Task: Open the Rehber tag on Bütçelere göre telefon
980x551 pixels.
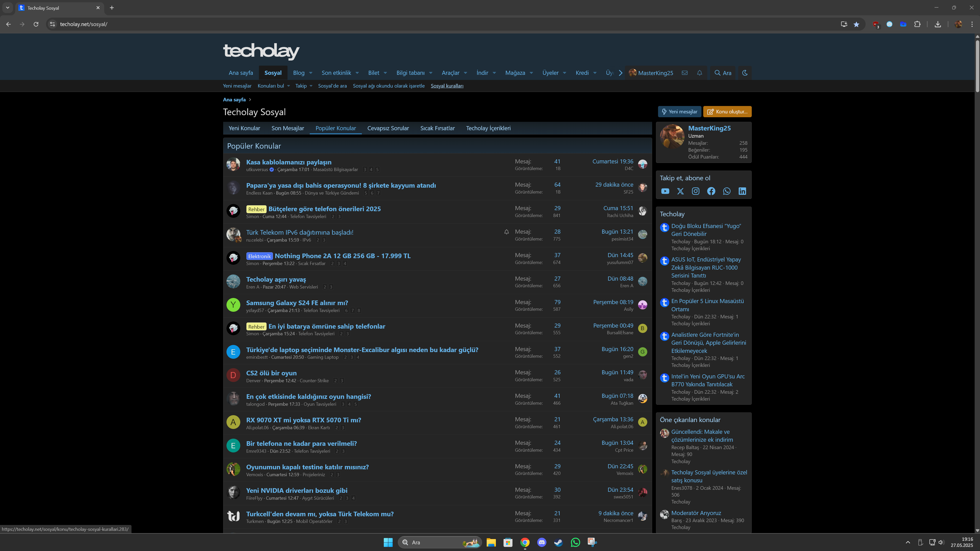Action: 256,209
